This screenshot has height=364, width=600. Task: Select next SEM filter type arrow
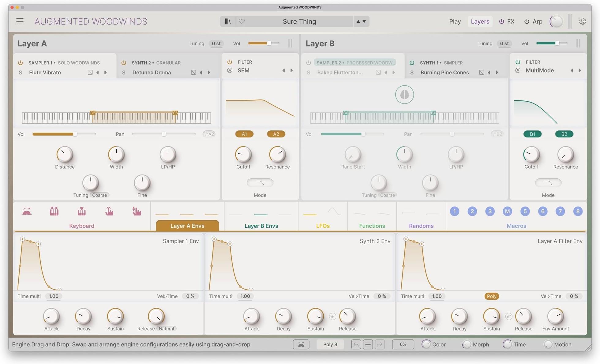tap(291, 70)
